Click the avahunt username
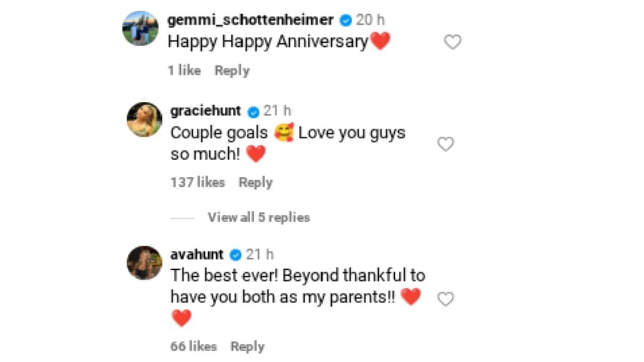 tap(197, 254)
